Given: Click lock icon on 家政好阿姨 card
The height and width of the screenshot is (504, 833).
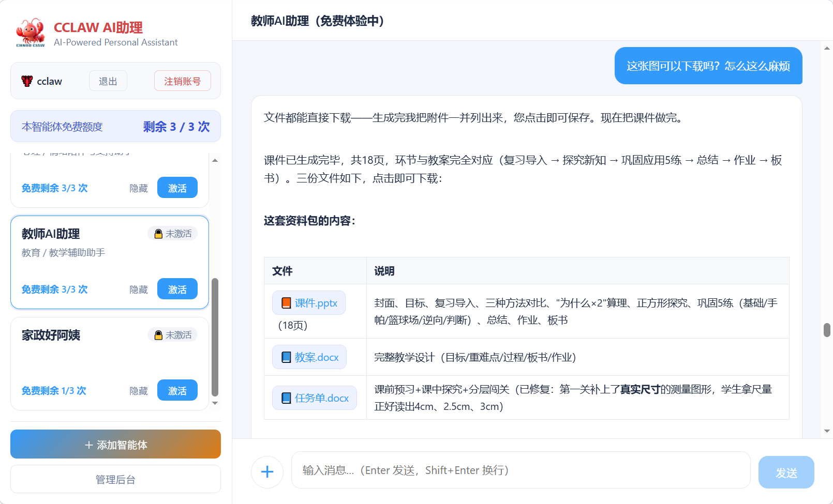Looking at the screenshot, I should click(158, 335).
